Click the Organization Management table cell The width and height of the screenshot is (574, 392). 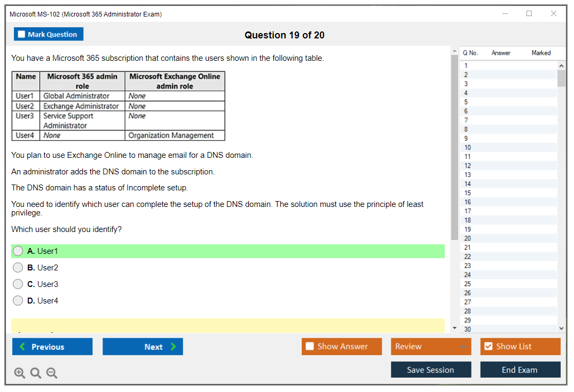pos(175,135)
